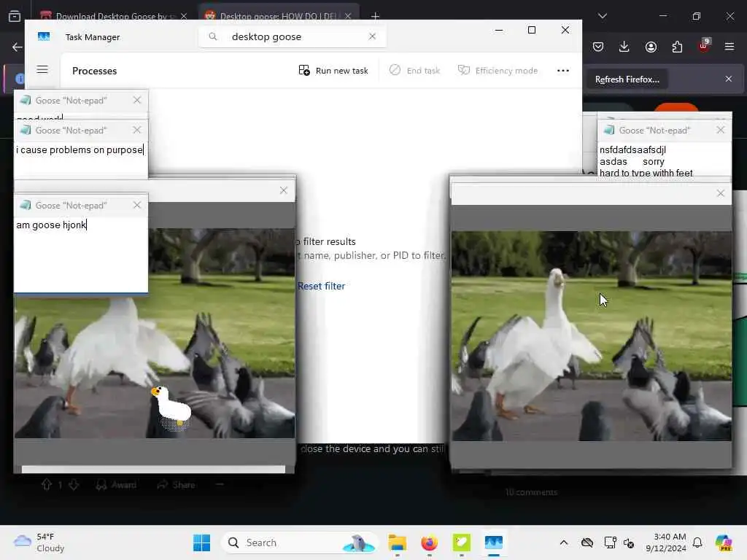747x560 pixels.
Task: Open Windows Start menu
Action: 201,542
